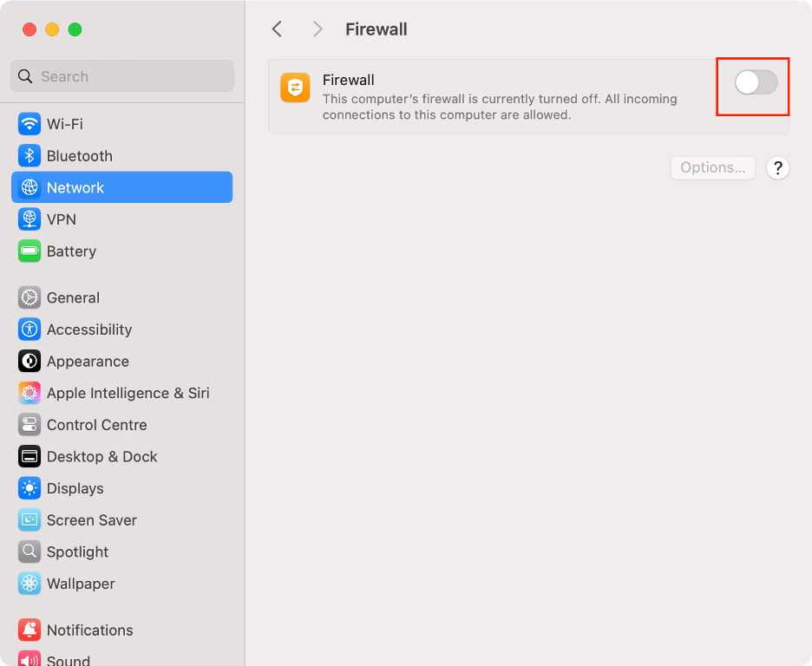Click the Options button

pyautogui.click(x=712, y=167)
